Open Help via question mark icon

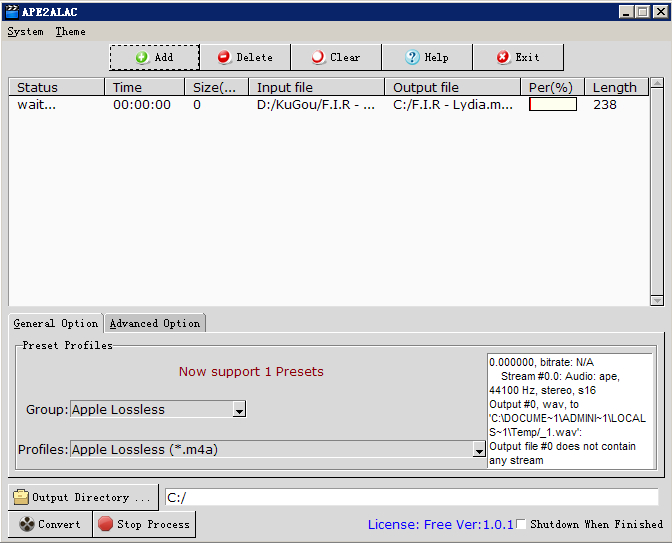tap(427, 57)
